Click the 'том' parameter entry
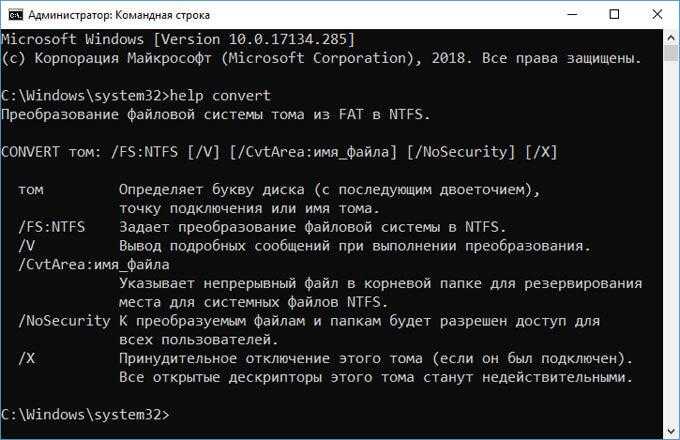The width and height of the screenshot is (680, 440). [31, 190]
